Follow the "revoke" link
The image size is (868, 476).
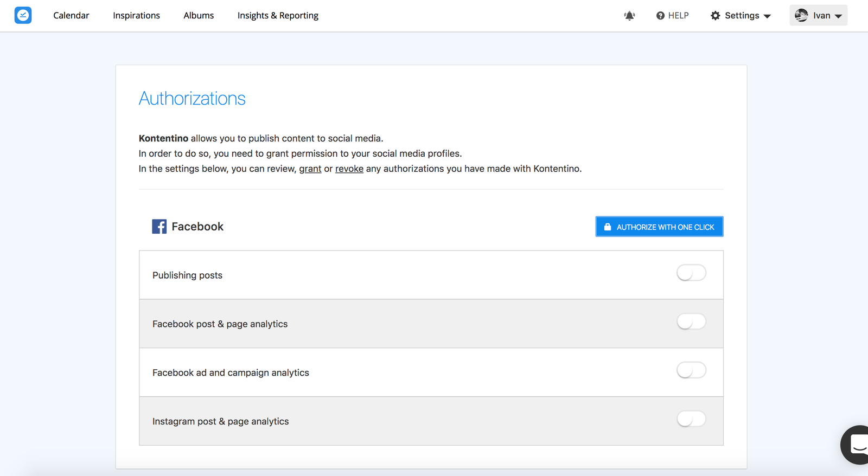(x=349, y=169)
